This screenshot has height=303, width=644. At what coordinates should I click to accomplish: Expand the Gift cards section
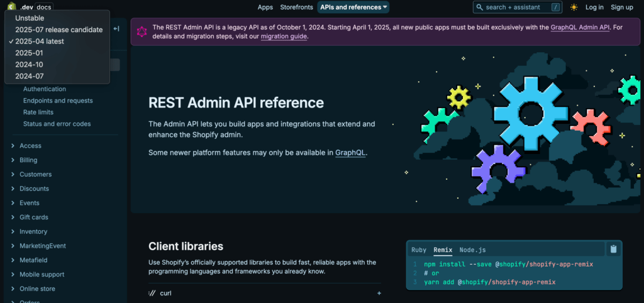point(34,217)
